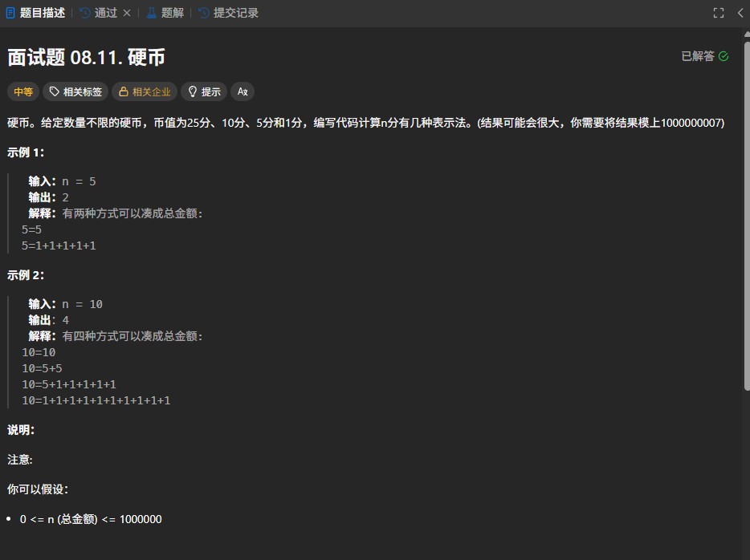Open text settings via the Ax icon
The image size is (750, 560).
[243, 91]
